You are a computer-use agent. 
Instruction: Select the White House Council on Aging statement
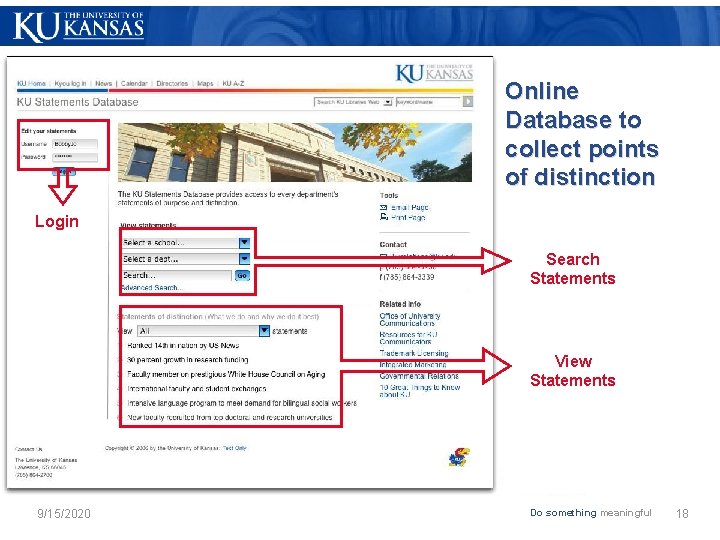pyautogui.click(x=226, y=374)
